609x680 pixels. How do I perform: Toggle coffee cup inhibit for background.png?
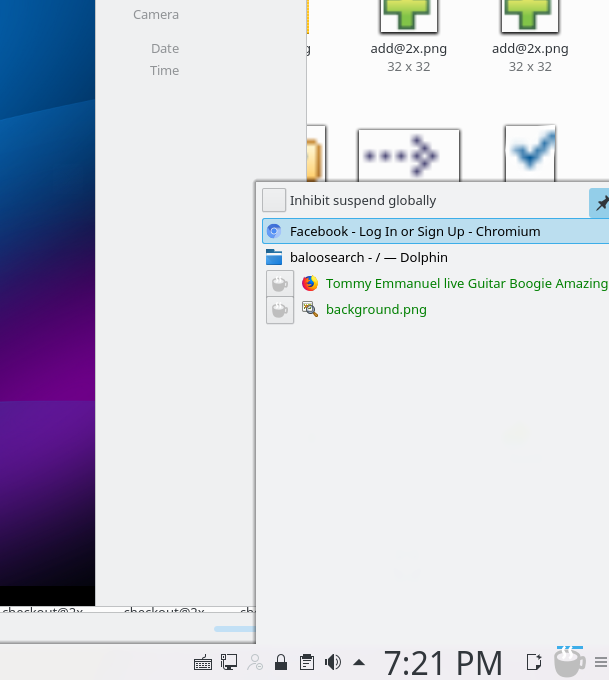click(280, 310)
